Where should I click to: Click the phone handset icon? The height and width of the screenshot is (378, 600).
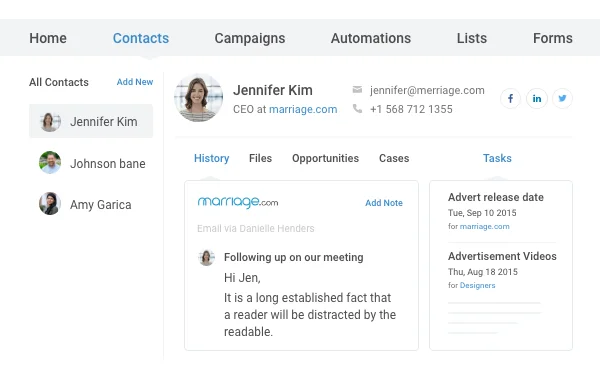coord(357,109)
